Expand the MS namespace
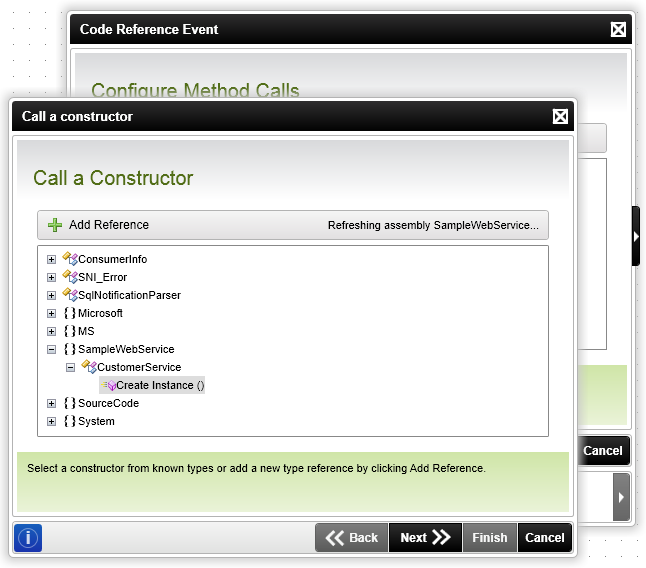The height and width of the screenshot is (568, 646). 51,332
